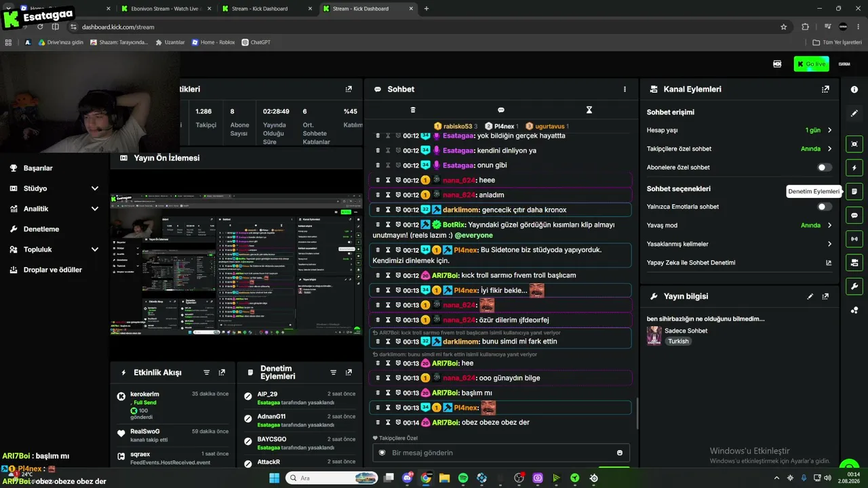
Task: Click the Bir mesaj gönderin input field
Action: pyautogui.click(x=501, y=453)
